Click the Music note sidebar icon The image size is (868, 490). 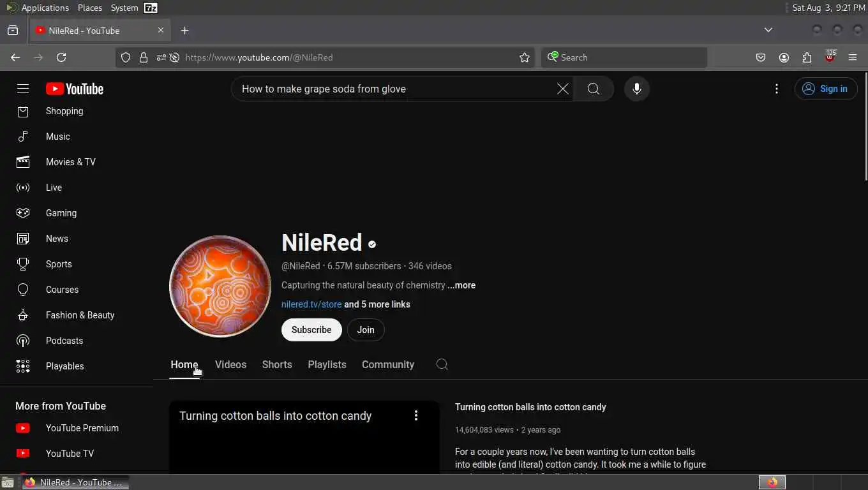[x=23, y=137]
